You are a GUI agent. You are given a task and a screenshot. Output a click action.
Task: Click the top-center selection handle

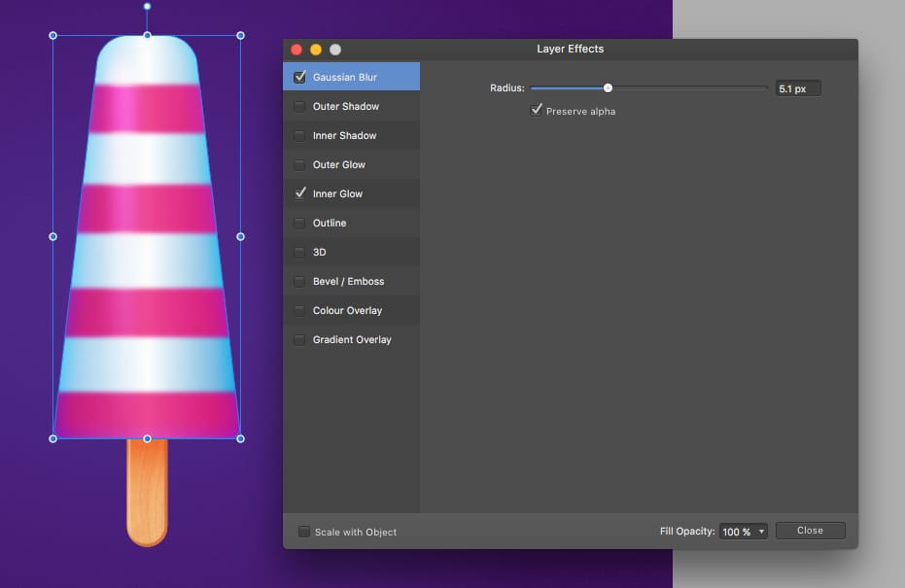(x=147, y=36)
